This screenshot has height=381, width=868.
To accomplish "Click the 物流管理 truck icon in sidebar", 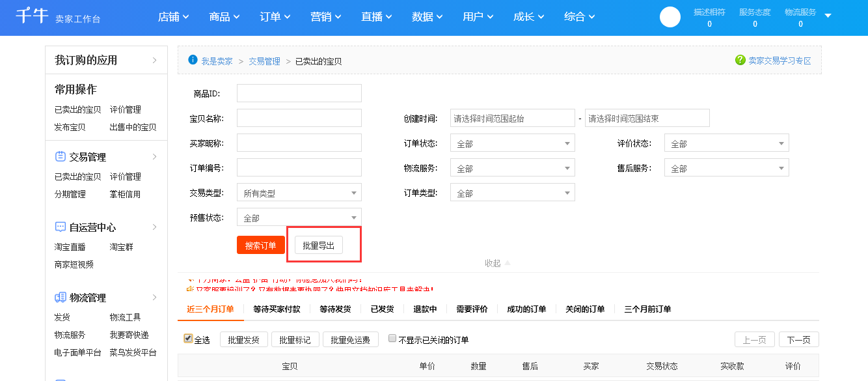I will click(61, 297).
